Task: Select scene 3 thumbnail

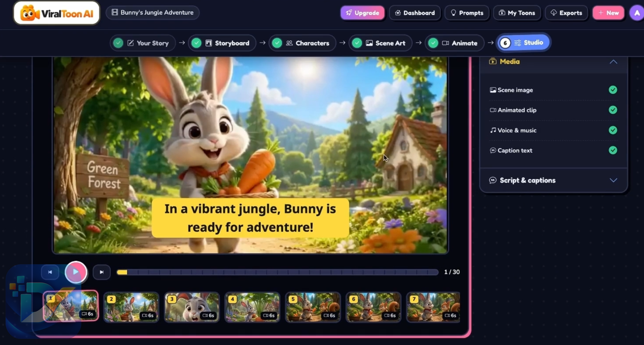Action: pos(192,307)
